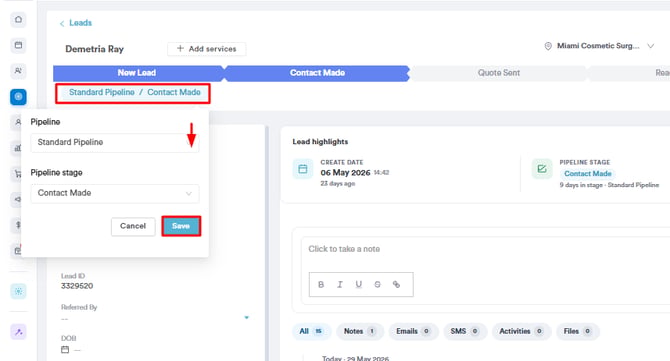Open the calendar icon in sidebar

[x=18, y=45]
